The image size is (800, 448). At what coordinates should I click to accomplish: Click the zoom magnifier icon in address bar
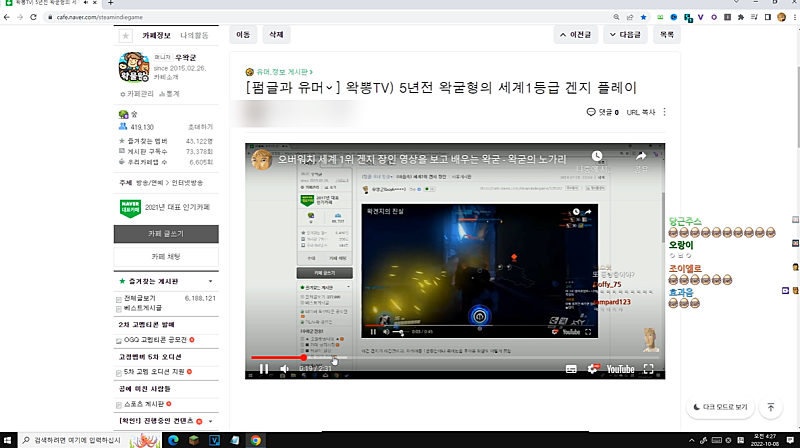pos(616,17)
